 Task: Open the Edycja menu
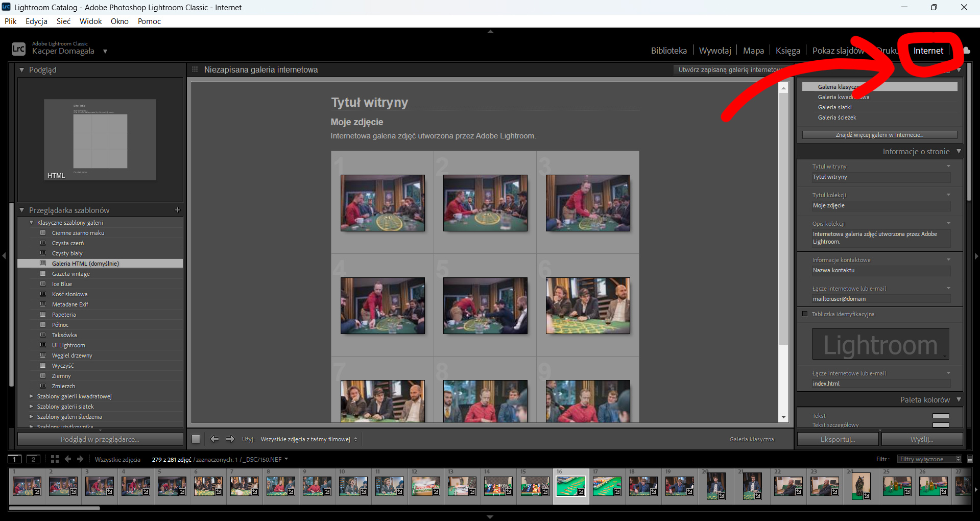[x=36, y=21]
